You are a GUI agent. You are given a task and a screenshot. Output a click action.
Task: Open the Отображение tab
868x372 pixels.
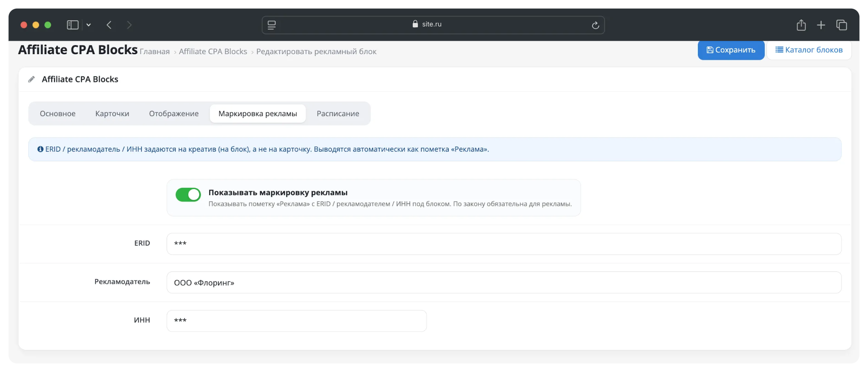click(174, 114)
